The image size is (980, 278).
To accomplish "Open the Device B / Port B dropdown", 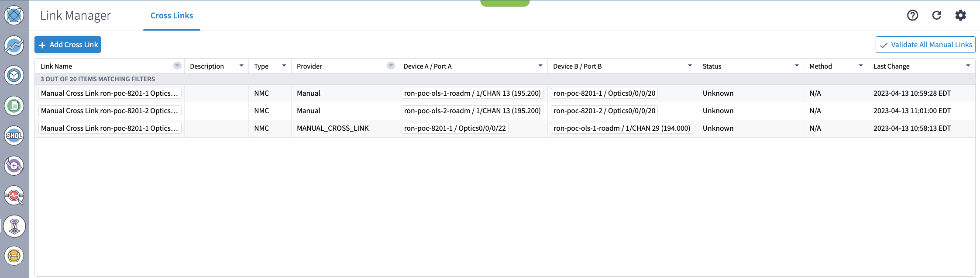I will (x=690, y=66).
